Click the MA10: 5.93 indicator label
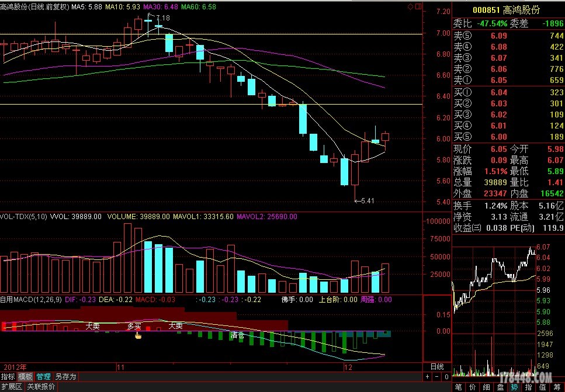 coord(123,7)
